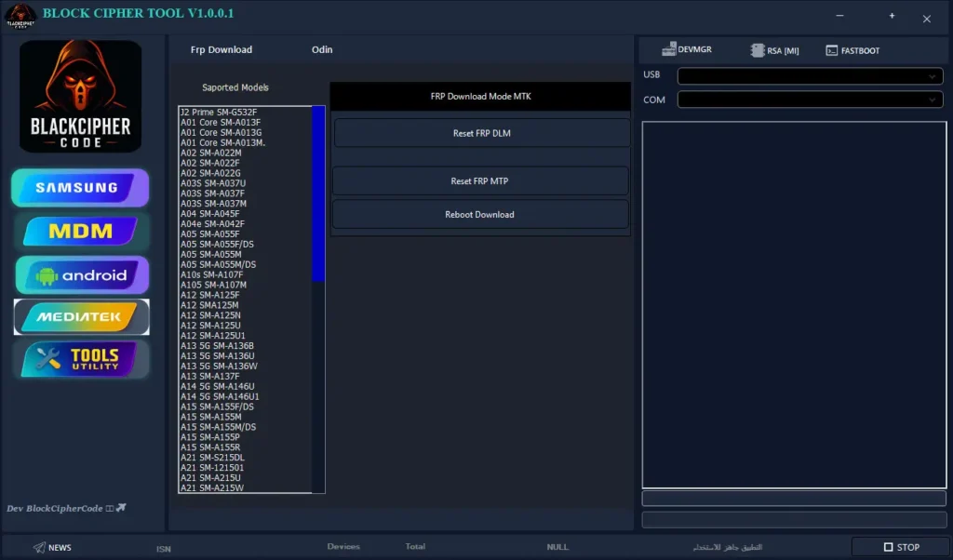Click the BlackCipher Code logo

point(80,97)
